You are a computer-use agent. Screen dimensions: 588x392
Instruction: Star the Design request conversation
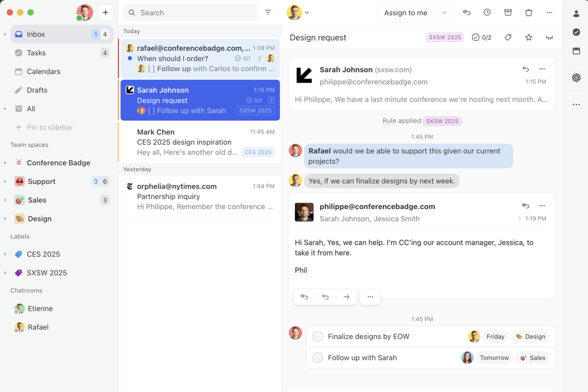coord(528,37)
